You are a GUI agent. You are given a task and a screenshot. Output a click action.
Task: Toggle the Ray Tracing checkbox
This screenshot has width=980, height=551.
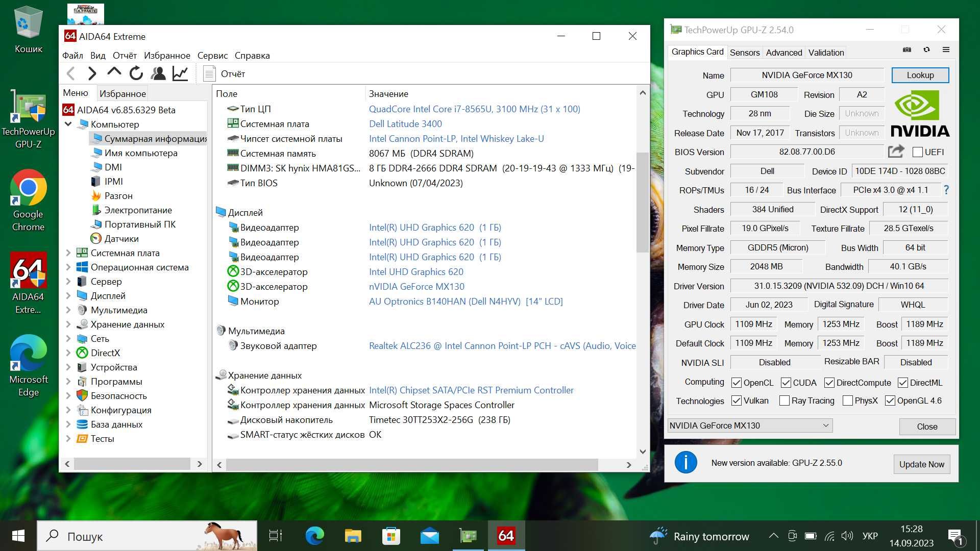tap(783, 401)
